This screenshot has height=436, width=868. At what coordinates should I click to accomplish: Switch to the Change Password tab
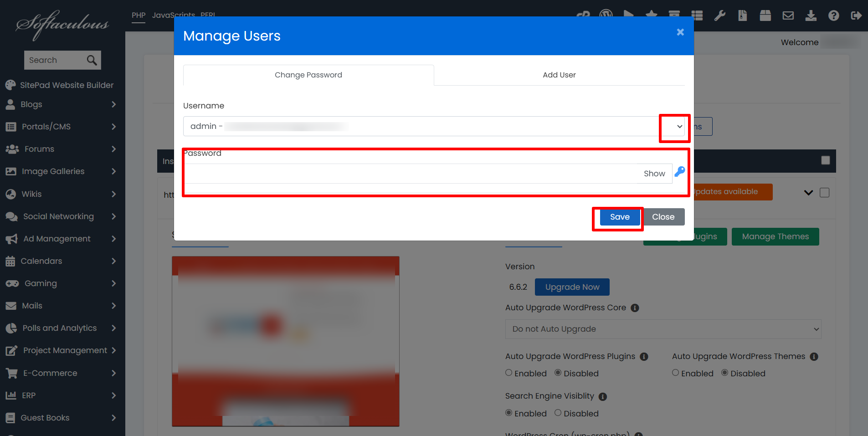308,75
